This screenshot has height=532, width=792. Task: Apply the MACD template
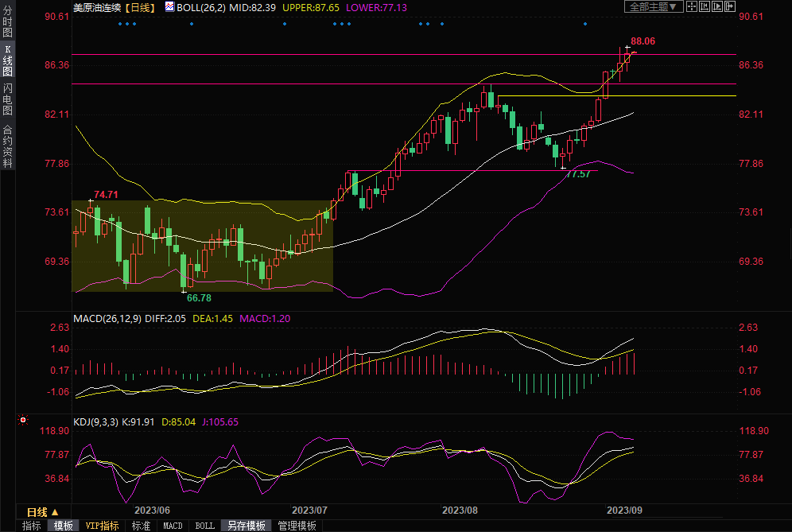[173, 526]
